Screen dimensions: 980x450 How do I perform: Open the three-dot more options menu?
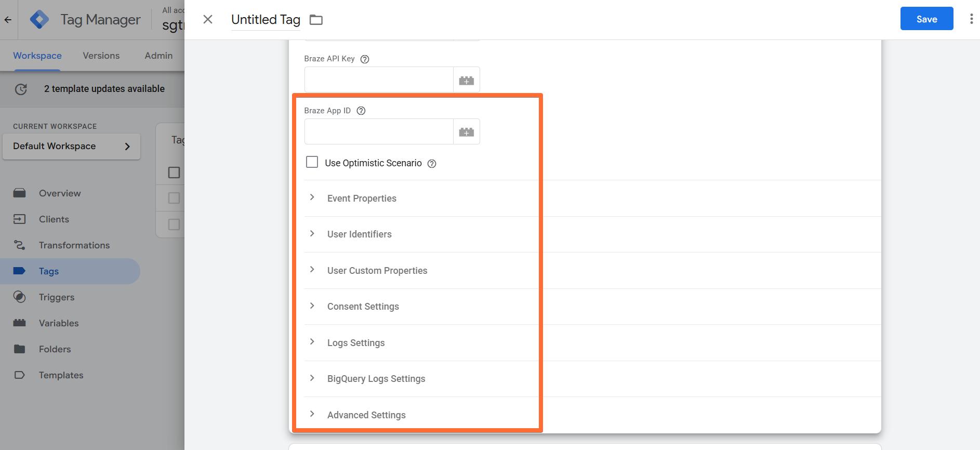[971, 19]
